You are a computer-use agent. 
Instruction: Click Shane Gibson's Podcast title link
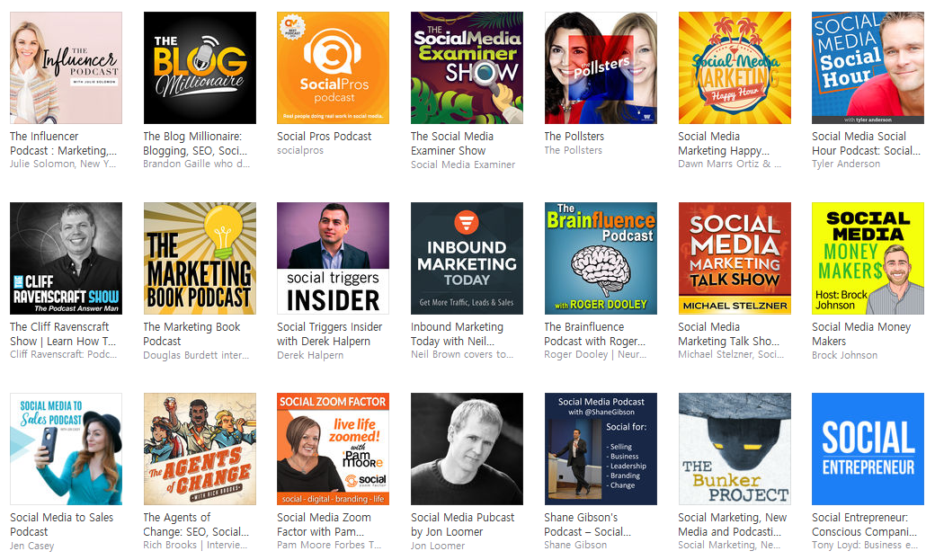pos(587,525)
